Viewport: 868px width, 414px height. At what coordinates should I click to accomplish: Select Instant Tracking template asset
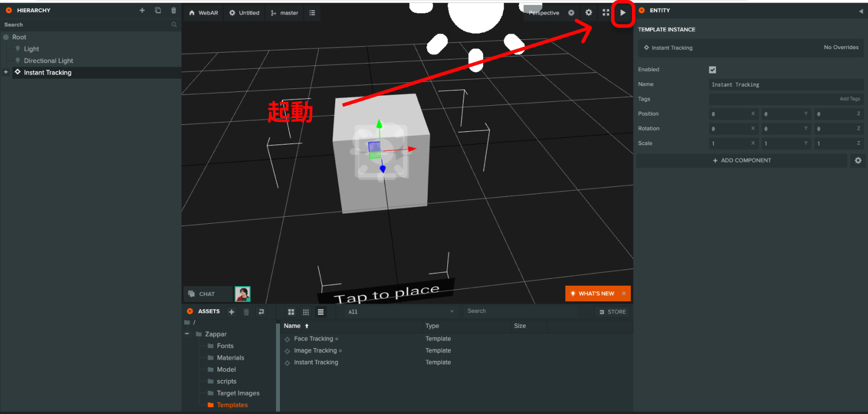(316, 363)
